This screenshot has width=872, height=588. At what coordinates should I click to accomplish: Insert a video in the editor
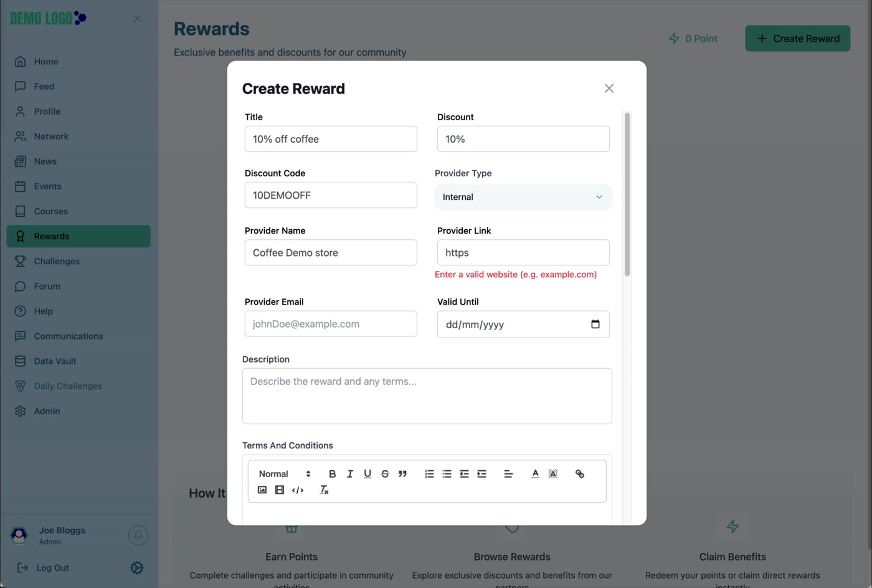click(x=280, y=490)
